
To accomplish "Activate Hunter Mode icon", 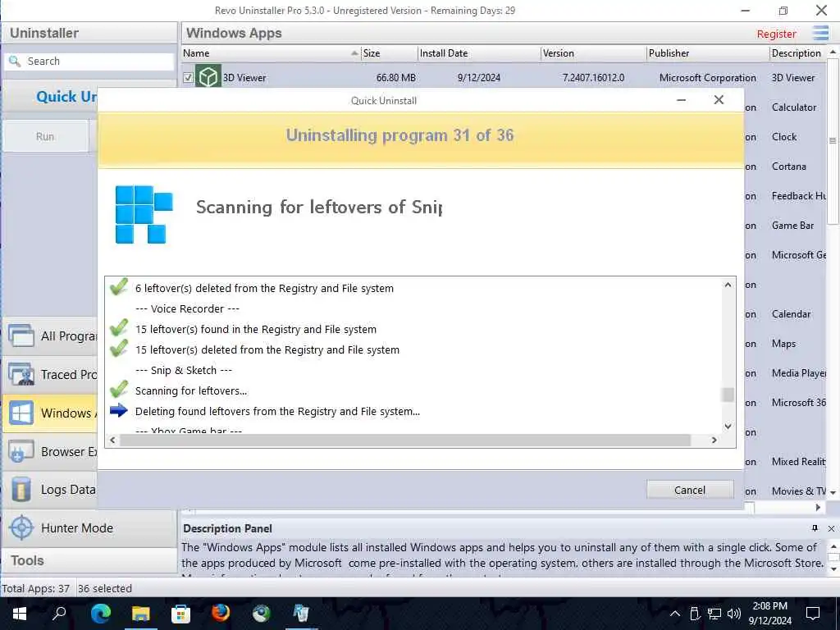I will 21,527.
